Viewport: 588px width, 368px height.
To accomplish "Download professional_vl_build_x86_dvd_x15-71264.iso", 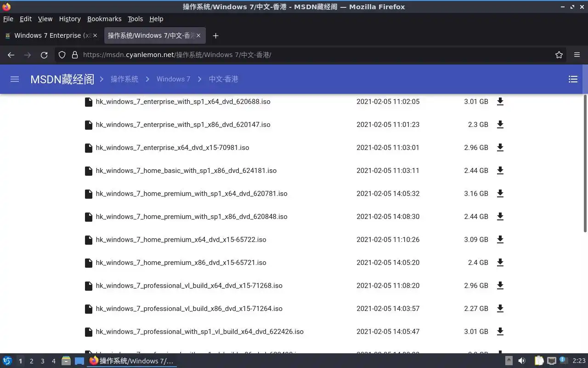I will click(x=500, y=309).
